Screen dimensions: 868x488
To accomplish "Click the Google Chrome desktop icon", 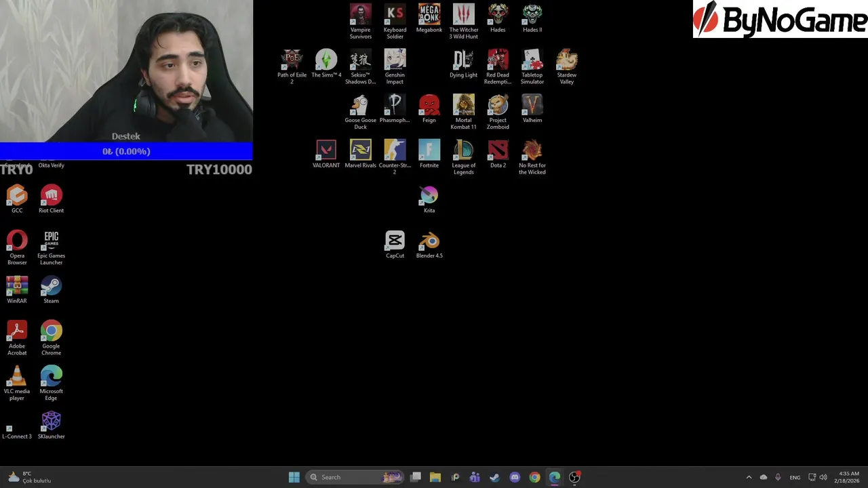I will (51, 338).
